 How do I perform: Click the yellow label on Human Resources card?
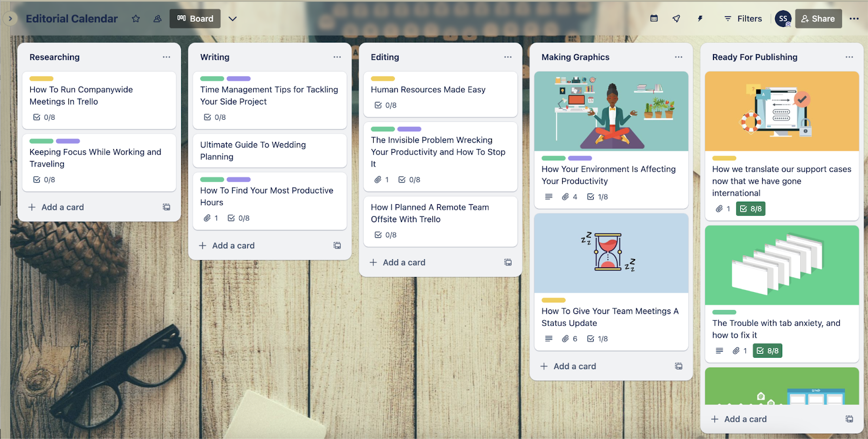382,79
